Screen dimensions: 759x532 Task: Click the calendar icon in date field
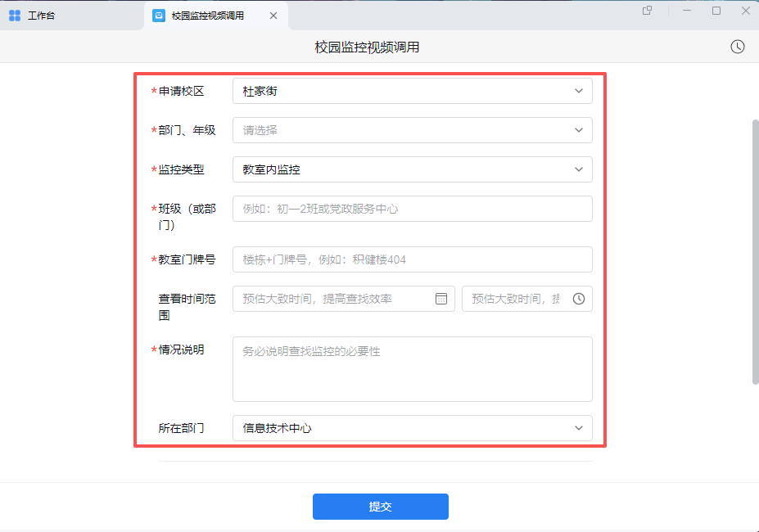[441, 299]
